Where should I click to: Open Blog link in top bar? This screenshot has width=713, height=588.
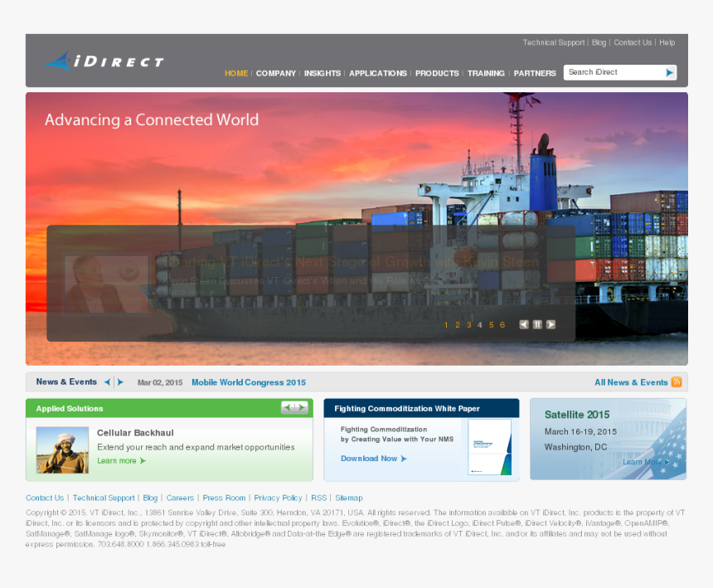click(599, 42)
